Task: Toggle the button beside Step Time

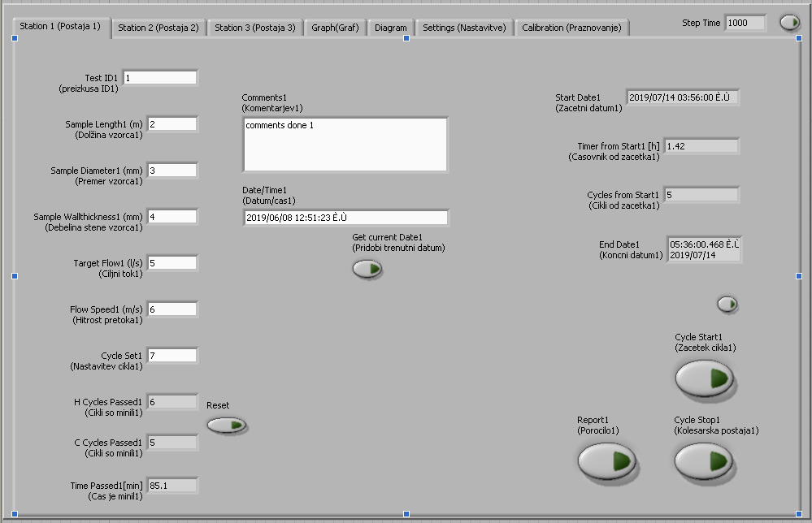Action: point(789,23)
